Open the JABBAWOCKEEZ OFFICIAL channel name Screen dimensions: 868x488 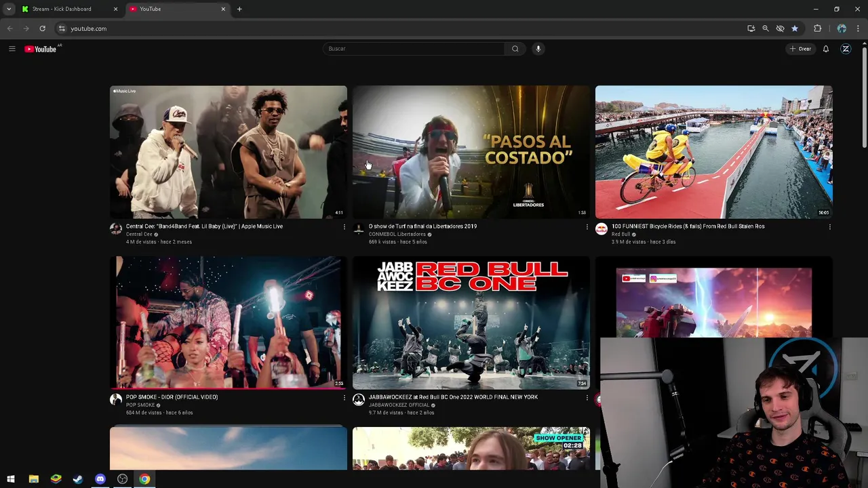(x=399, y=405)
